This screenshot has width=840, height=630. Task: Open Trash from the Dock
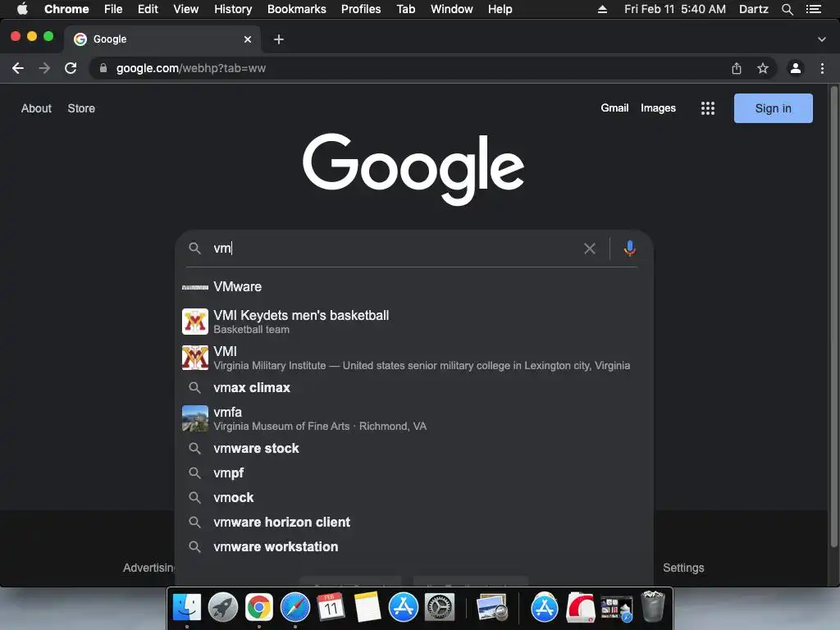(653, 606)
